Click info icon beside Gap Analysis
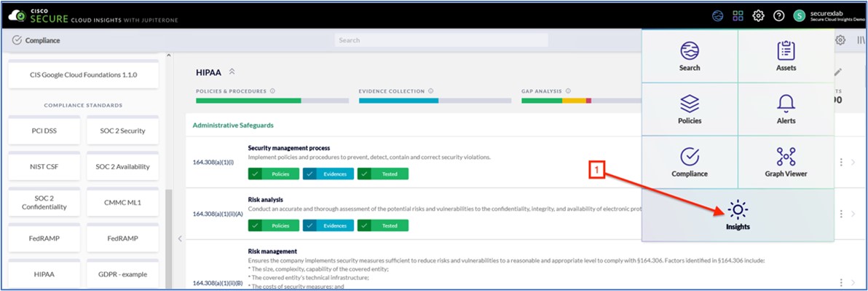The width and height of the screenshot is (868, 291). tap(568, 91)
